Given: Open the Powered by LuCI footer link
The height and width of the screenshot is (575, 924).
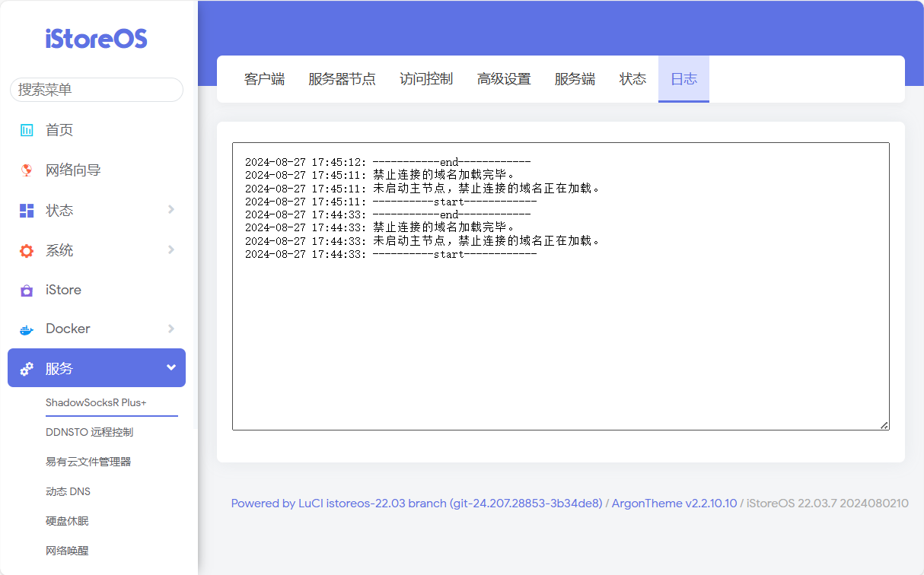Looking at the screenshot, I should point(416,504).
